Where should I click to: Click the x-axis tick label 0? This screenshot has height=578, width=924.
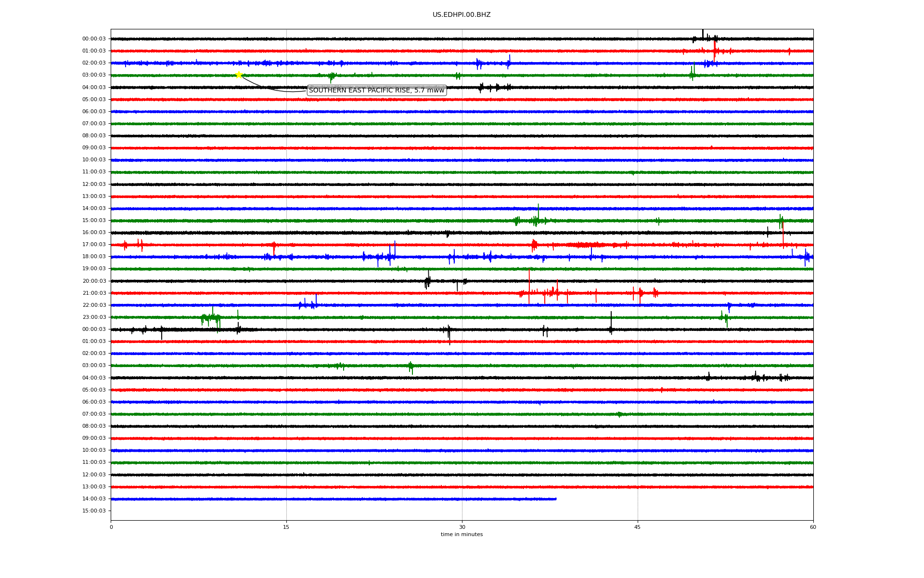111,527
